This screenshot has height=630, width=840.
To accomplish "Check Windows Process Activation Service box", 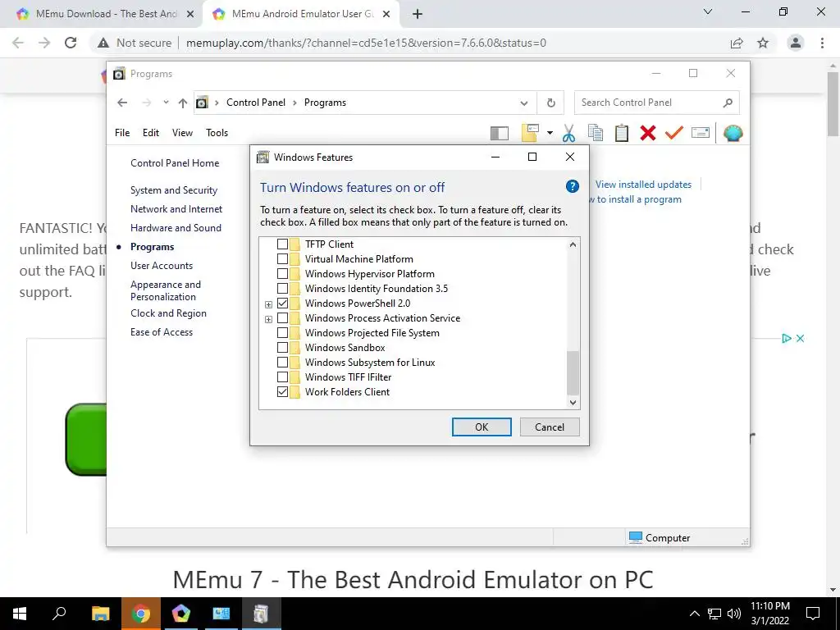I will tap(282, 317).
